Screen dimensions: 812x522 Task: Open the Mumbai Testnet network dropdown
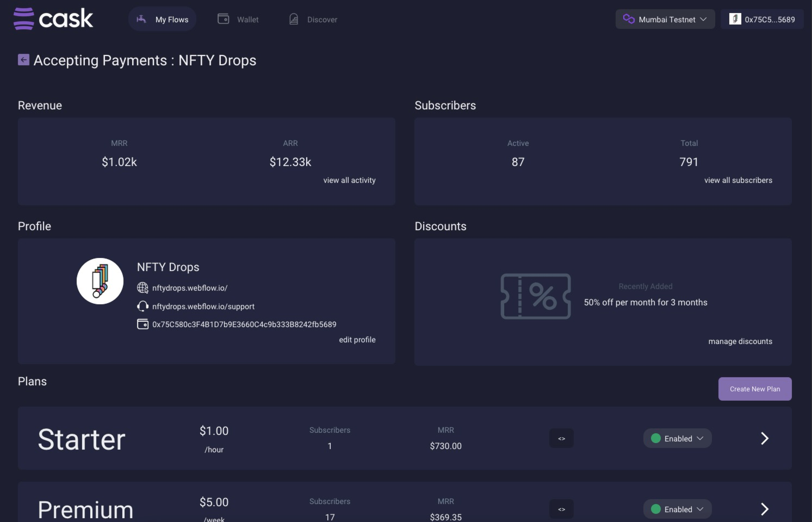[665, 19]
